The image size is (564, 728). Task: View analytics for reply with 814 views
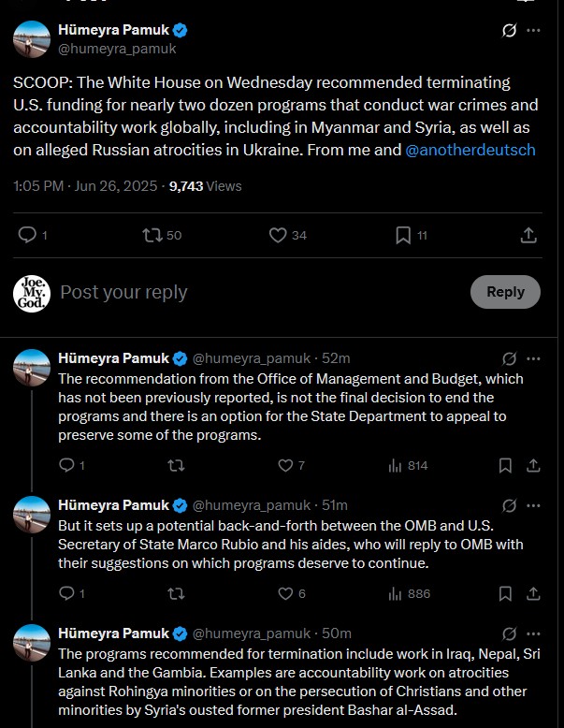click(x=395, y=465)
